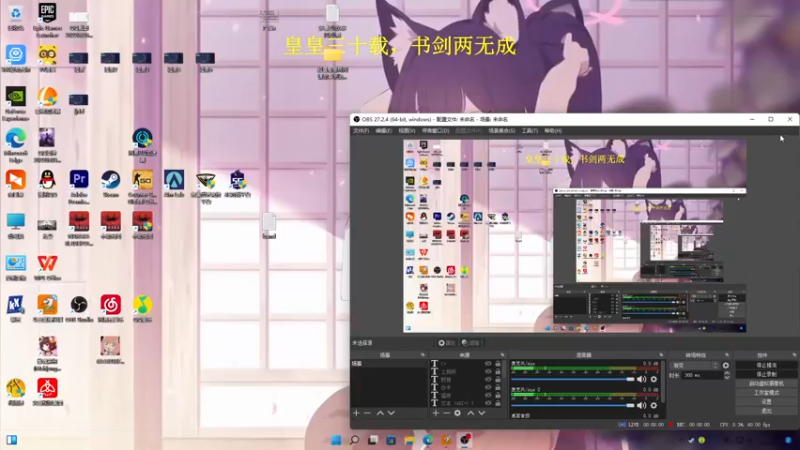Click the transition duration 300 ms field
The height and width of the screenshot is (450, 800).
(703, 375)
